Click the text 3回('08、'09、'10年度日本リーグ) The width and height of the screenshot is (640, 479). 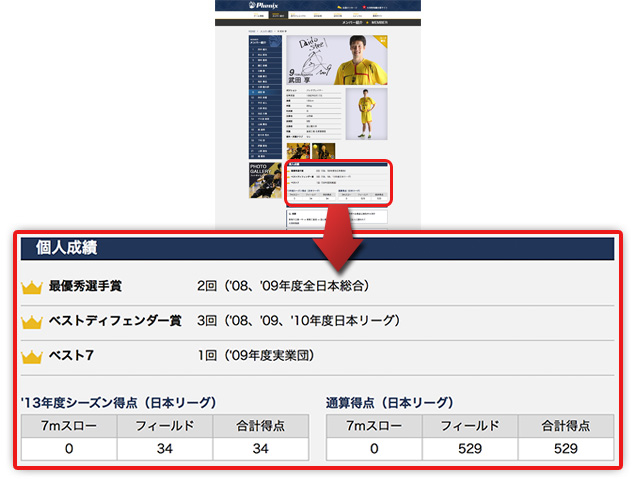click(x=298, y=320)
